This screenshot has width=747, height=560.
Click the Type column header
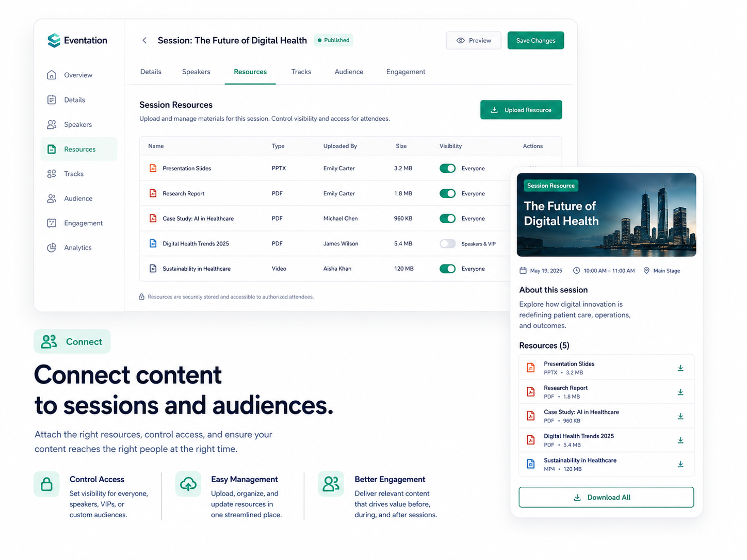278,146
